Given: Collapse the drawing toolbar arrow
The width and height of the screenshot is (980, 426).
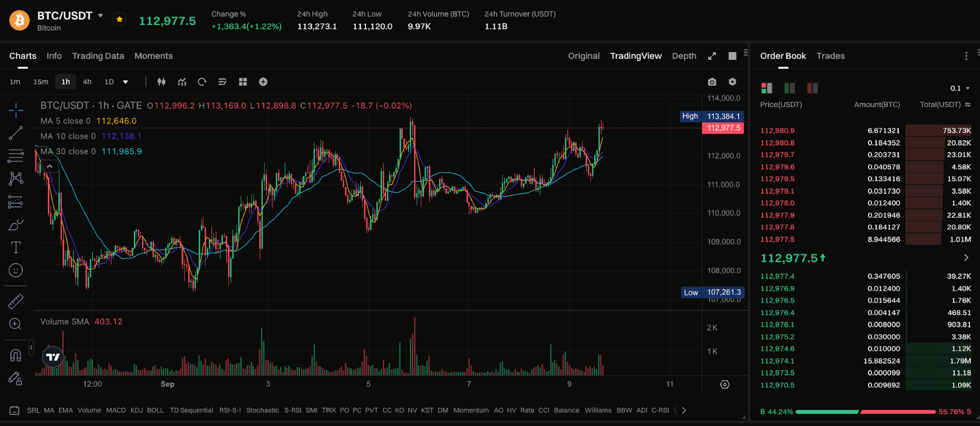Looking at the screenshot, I should click(x=31, y=348).
